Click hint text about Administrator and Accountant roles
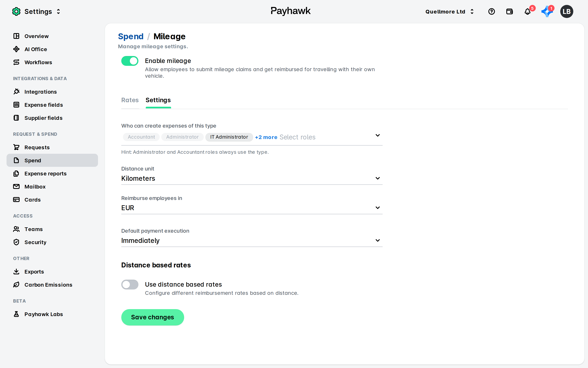This screenshot has height=368, width=588. [195, 152]
